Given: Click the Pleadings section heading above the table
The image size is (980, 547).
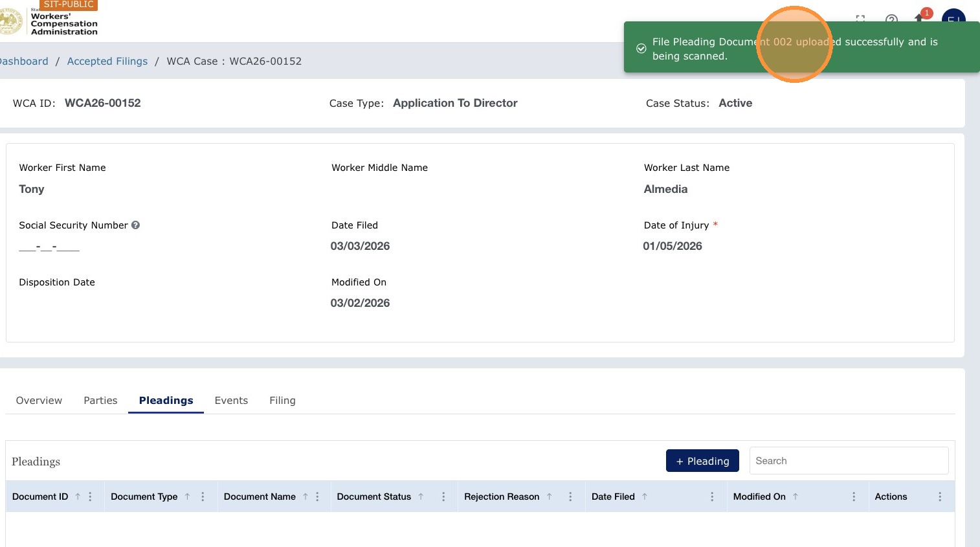Looking at the screenshot, I should coord(36,462).
